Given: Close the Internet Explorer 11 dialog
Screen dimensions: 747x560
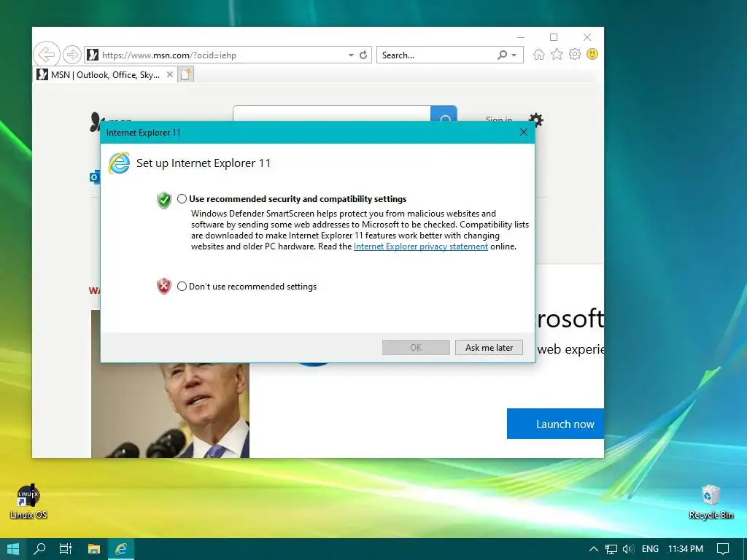Looking at the screenshot, I should pyautogui.click(x=524, y=133).
